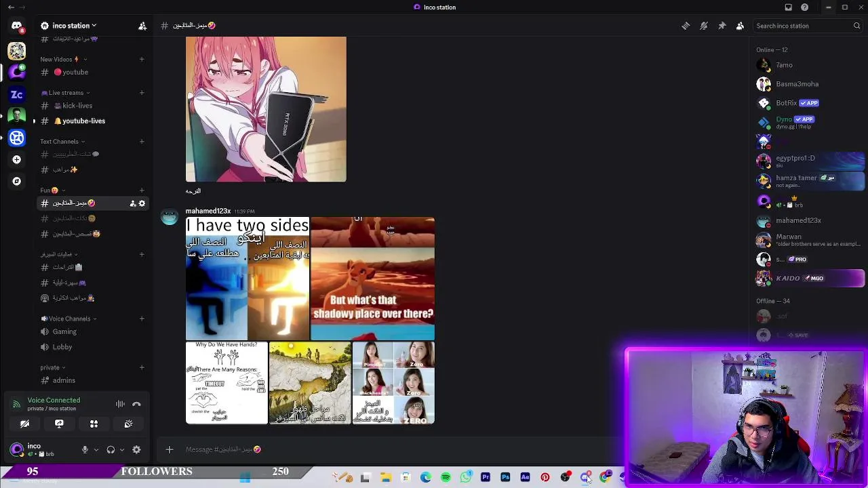Click the message attachment plus button
868x488 pixels.
click(x=170, y=449)
